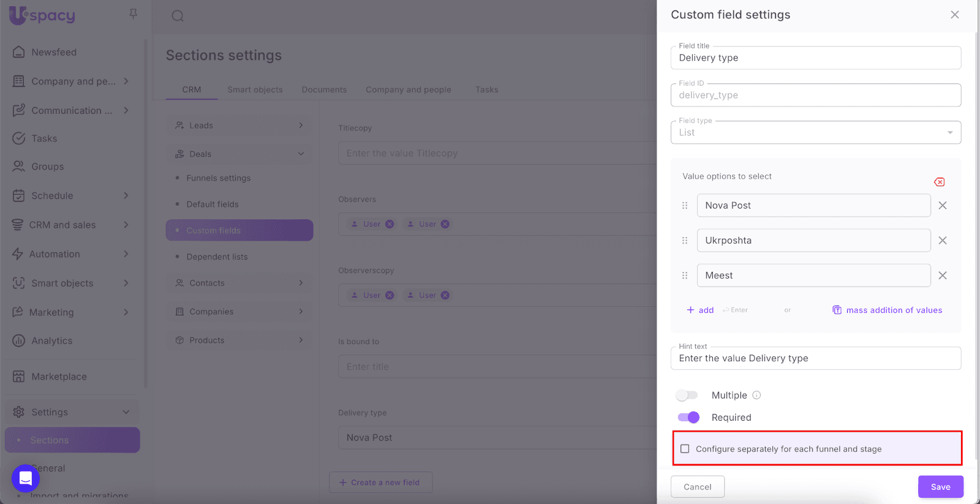Click mass addition of values link
The height and width of the screenshot is (504, 980).
(x=894, y=310)
